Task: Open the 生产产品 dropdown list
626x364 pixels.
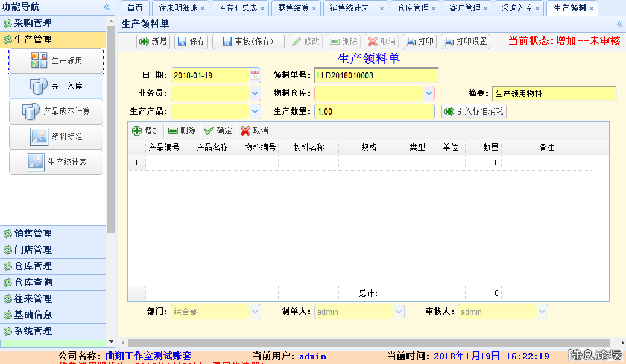Action: [255, 111]
